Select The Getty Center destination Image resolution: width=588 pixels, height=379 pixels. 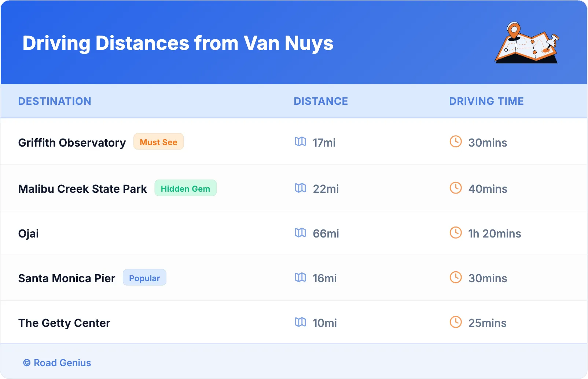64,323
